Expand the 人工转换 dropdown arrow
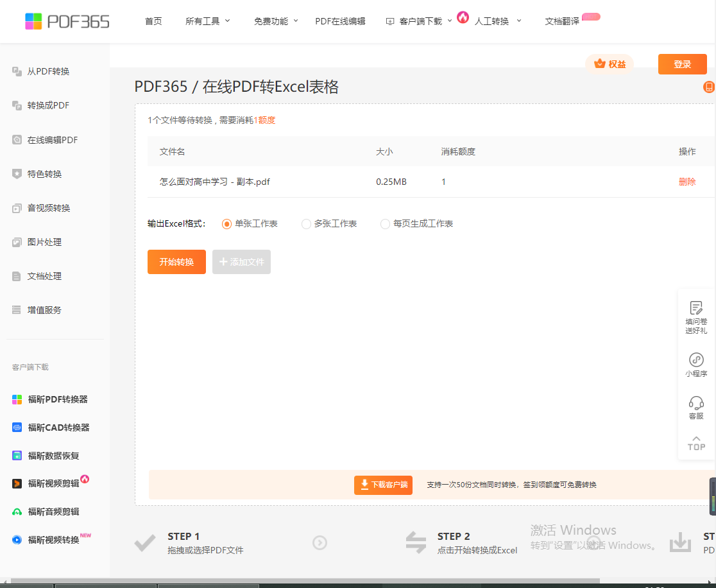This screenshot has width=716, height=588. click(x=519, y=21)
